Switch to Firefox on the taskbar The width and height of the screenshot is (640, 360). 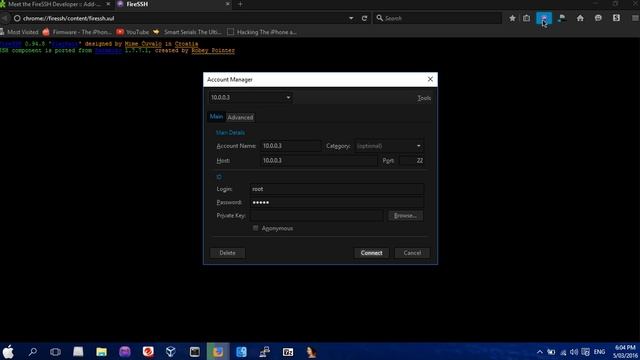[218, 351]
